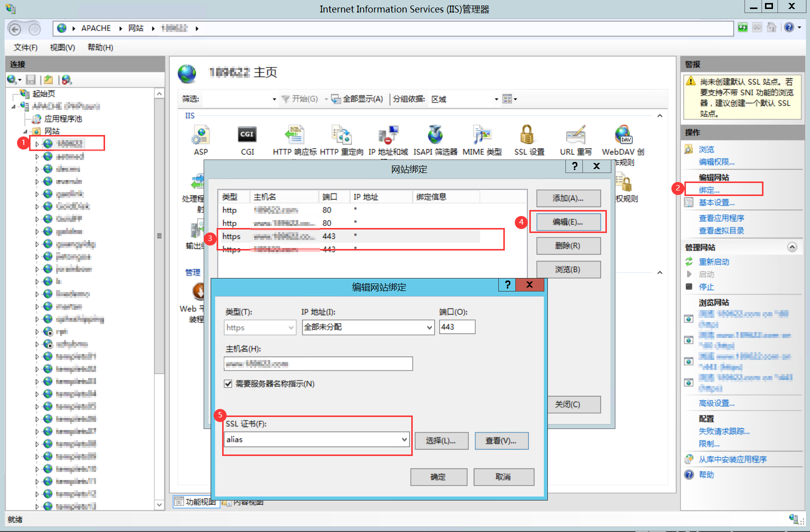The image size is (810, 532).
Task: Click APACHE in the address breadcrumb
Action: [x=96, y=28]
